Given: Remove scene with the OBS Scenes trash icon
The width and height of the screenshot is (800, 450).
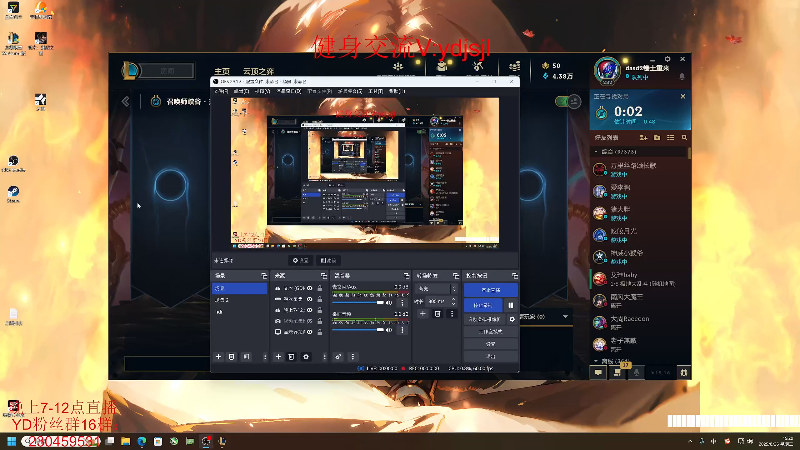Looking at the screenshot, I should [x=232, y=357].
